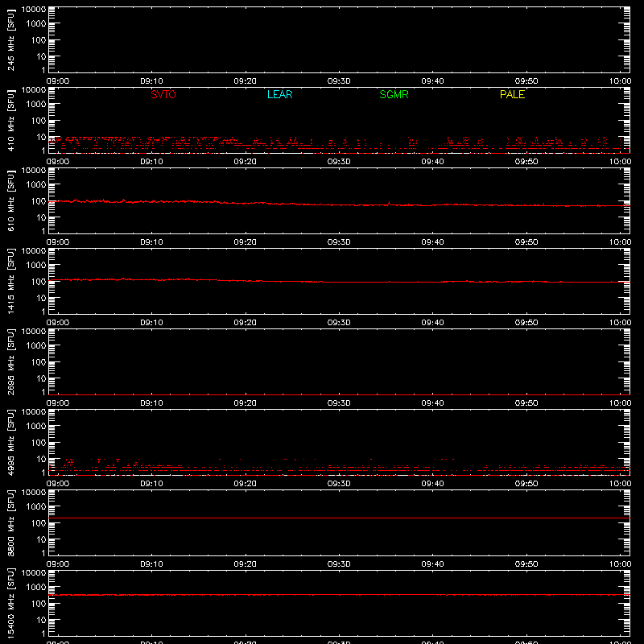644x644 pixels.
Task: Click the 09:20 tick label under the 1415 MHz panel
Action: click(246, 323)
